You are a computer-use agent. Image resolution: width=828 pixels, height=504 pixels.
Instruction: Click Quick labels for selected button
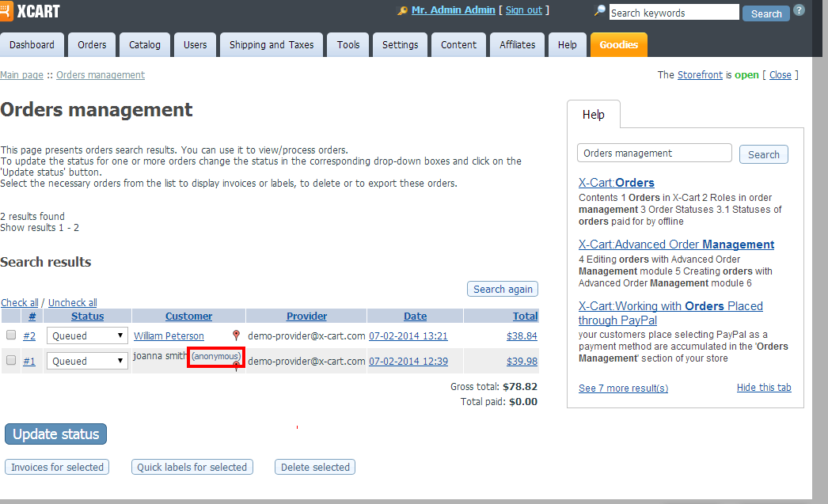[192, 467]
